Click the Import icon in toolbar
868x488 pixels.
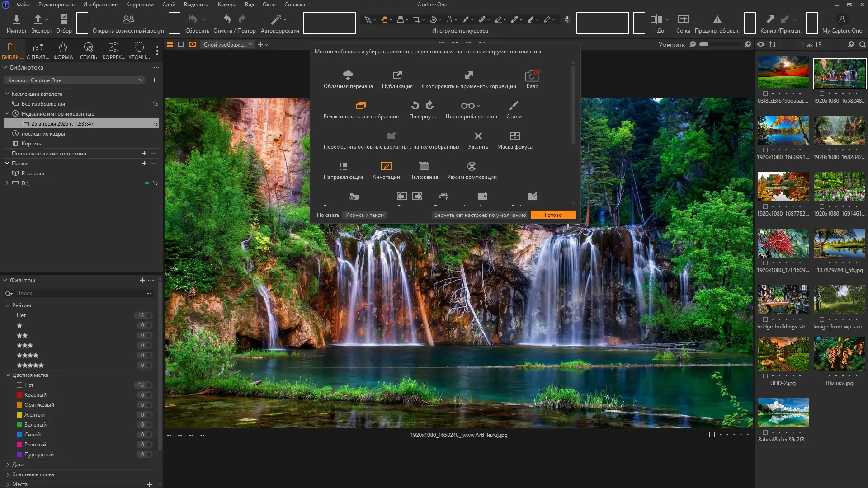pyautogui.click(x=16, y=19)
